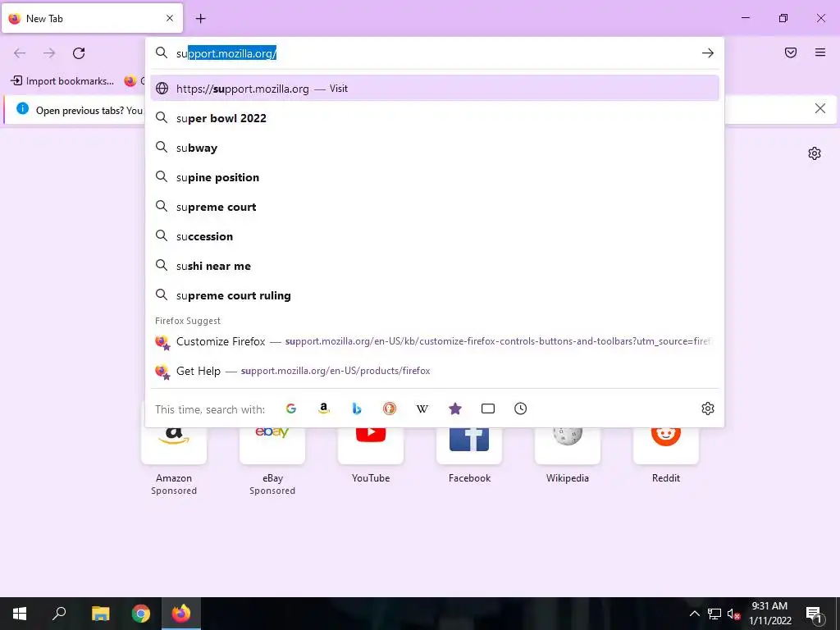Click Import bookmarks in bookmarks toolbar
The height and width of the screenshot is (630, 840).
click(62, 81)
